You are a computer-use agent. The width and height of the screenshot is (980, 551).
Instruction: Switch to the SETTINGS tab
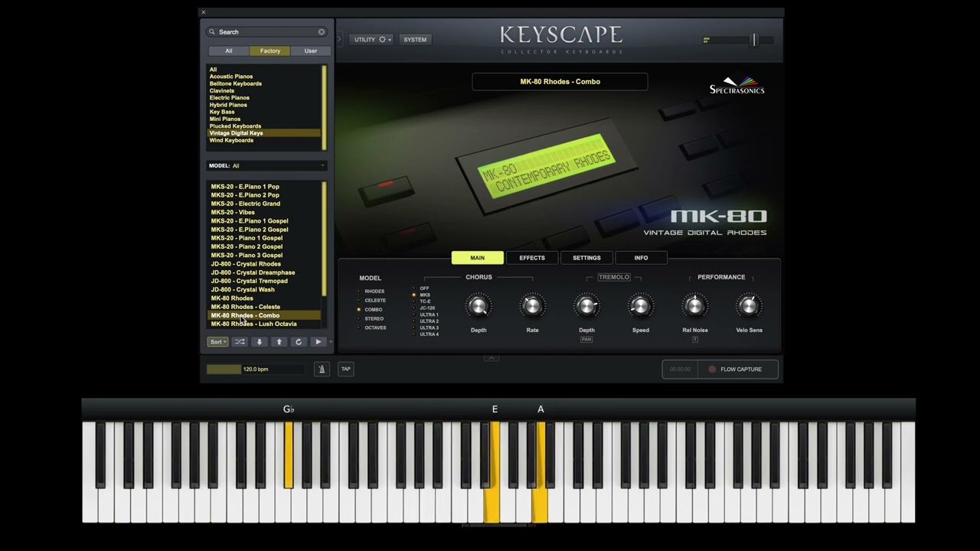pos(586,258)
